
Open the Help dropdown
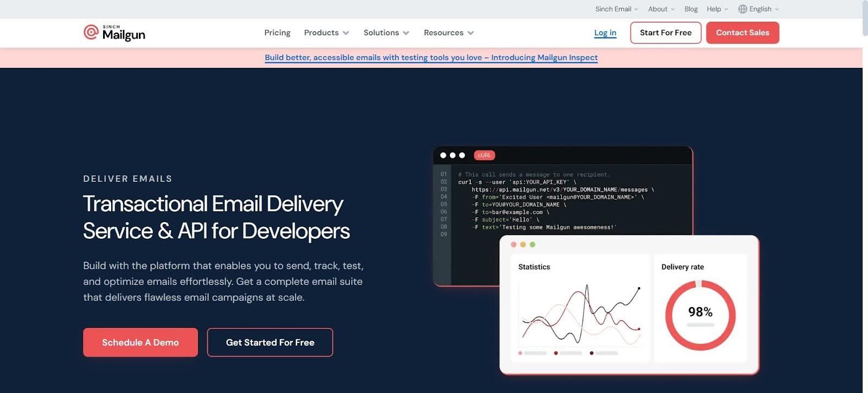pyautogui.click(x=717, y=9)
